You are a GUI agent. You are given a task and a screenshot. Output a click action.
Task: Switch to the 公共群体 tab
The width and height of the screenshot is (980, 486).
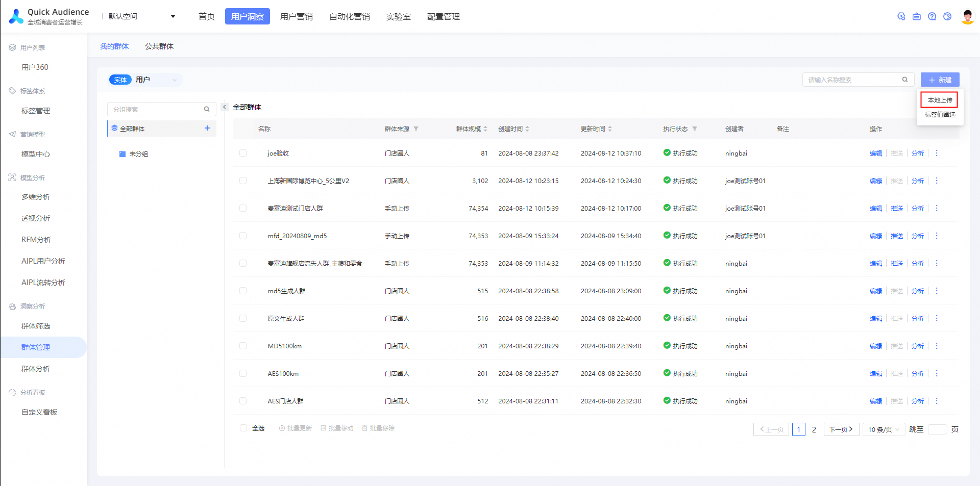coord(159,46)
